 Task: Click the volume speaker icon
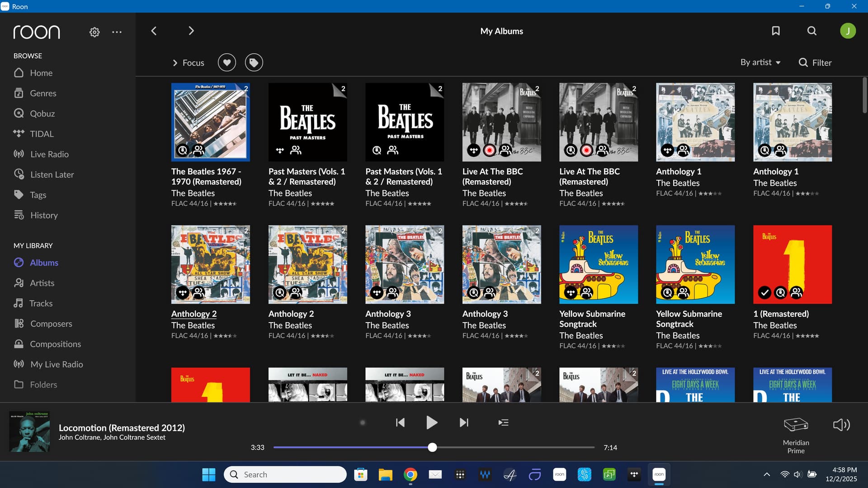click(841, 425)
